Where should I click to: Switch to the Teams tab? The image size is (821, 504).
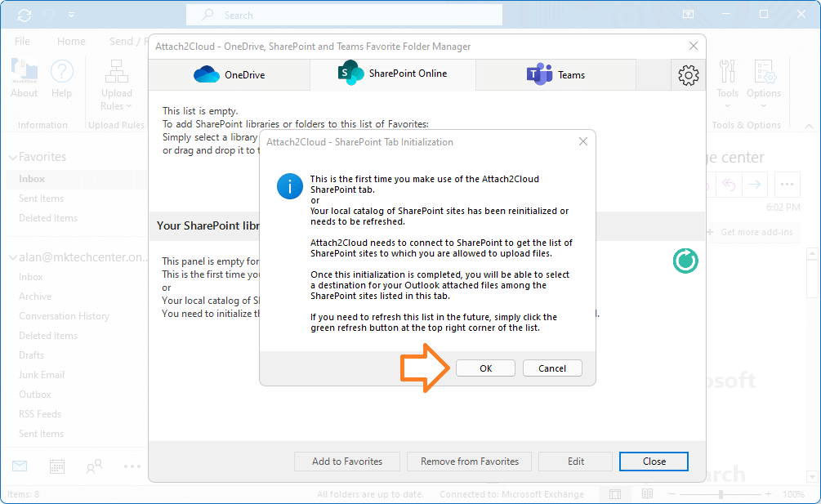tap(556, 74)
